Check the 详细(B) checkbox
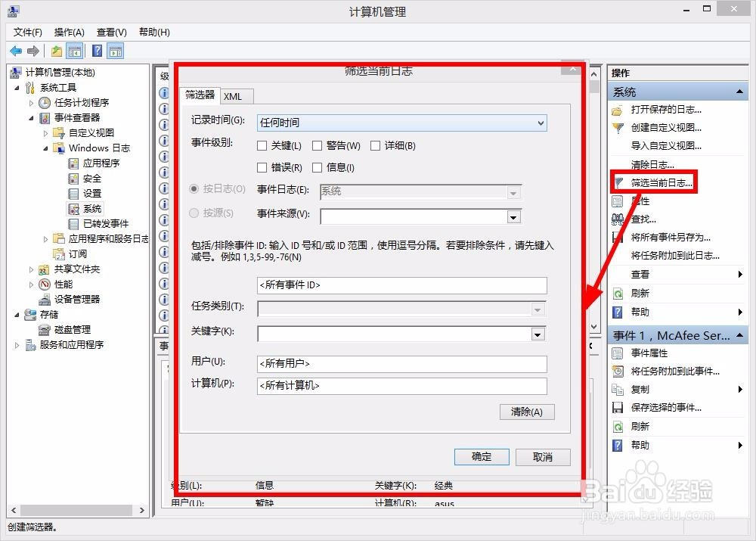 pos(375,146)
